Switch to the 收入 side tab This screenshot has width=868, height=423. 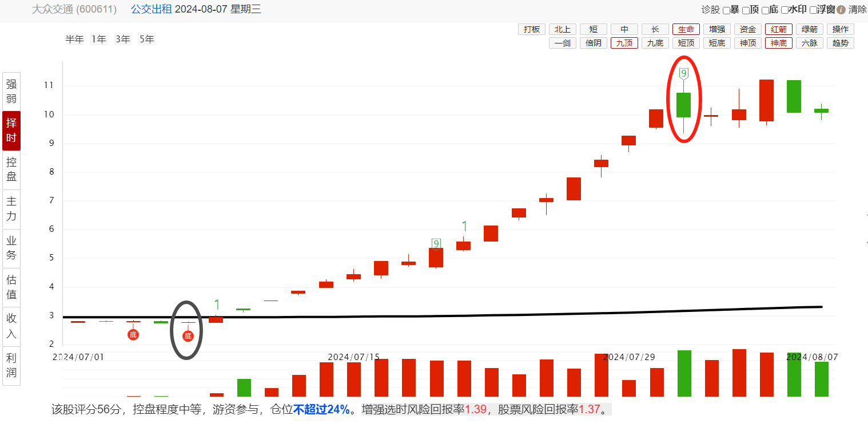click(11, 326)
